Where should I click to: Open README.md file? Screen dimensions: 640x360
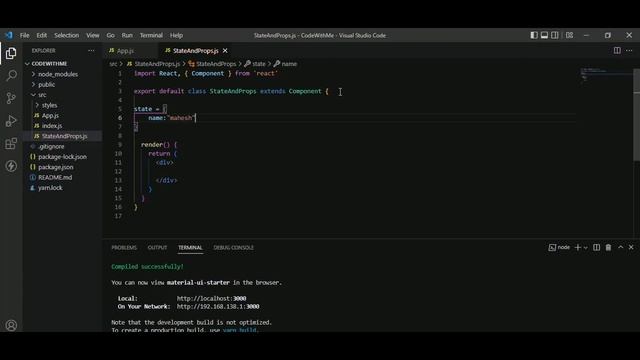coord(55,177)
